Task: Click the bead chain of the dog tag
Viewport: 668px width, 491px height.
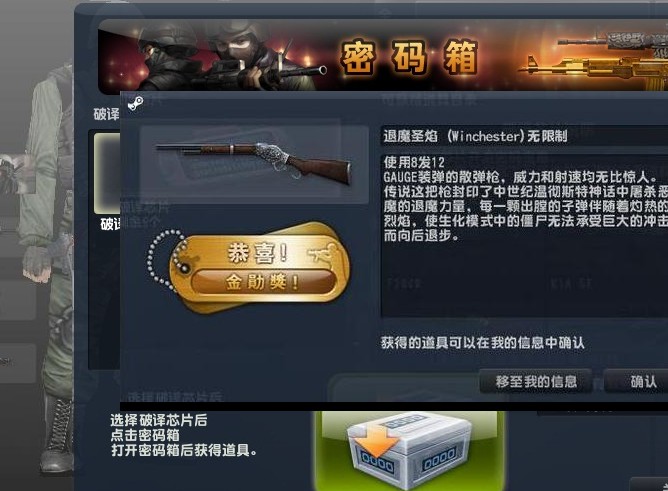Action: click(x=164, y=260)
